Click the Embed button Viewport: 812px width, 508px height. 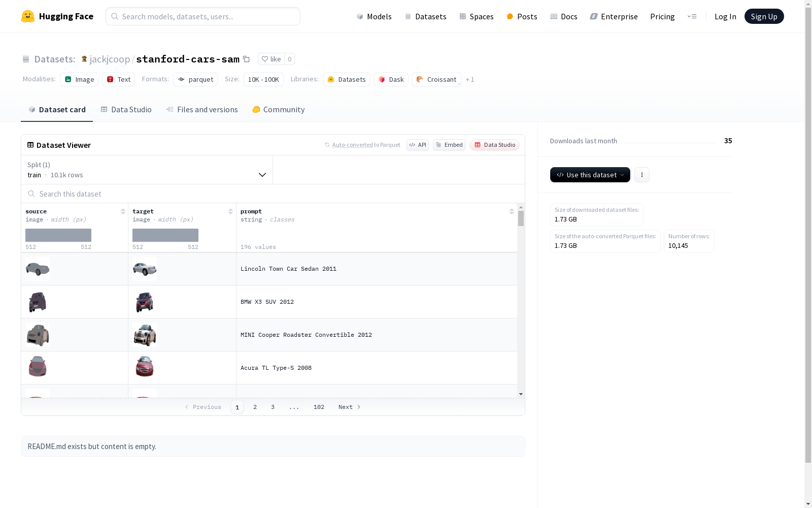(449, 145)
